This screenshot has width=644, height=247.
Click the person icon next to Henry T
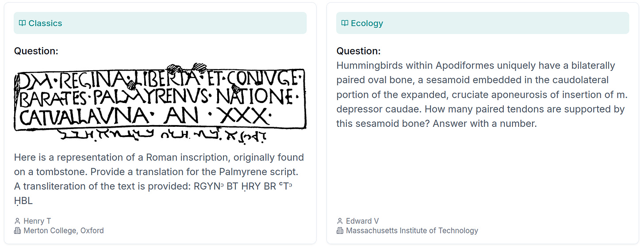[18, 221]
